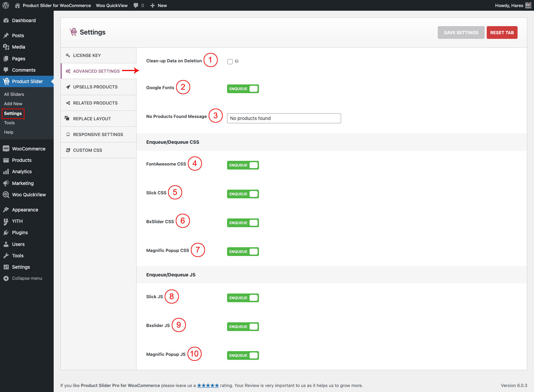Screen dimensions: 534x392
Task: Open the five-star rating link in footer
Action: pyautogui.click(x=208, y=385)
